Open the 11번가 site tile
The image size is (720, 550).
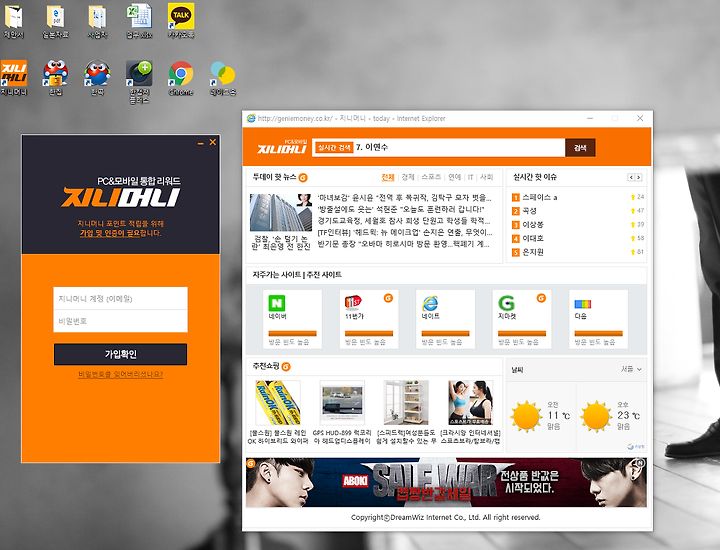coord(369,319)
